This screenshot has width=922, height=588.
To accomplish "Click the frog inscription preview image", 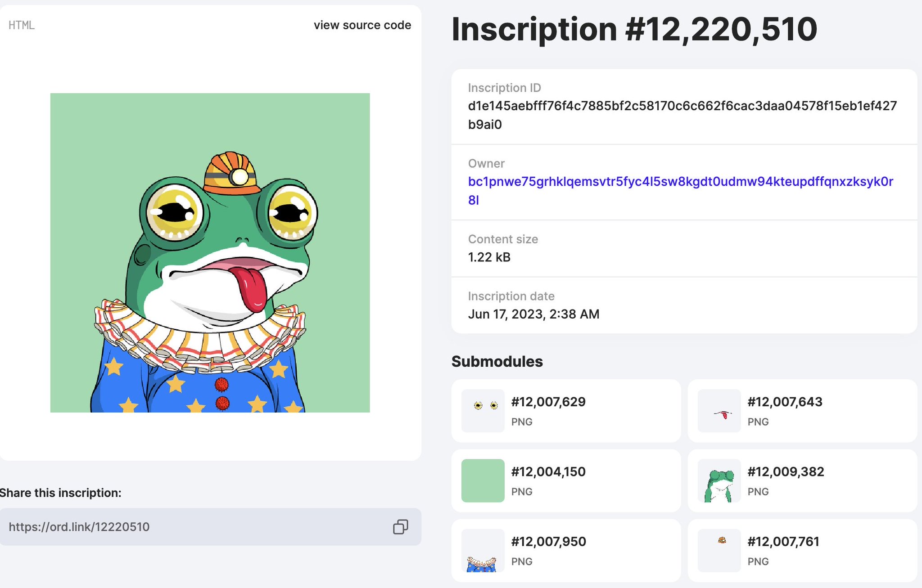I will coord(210,252).
